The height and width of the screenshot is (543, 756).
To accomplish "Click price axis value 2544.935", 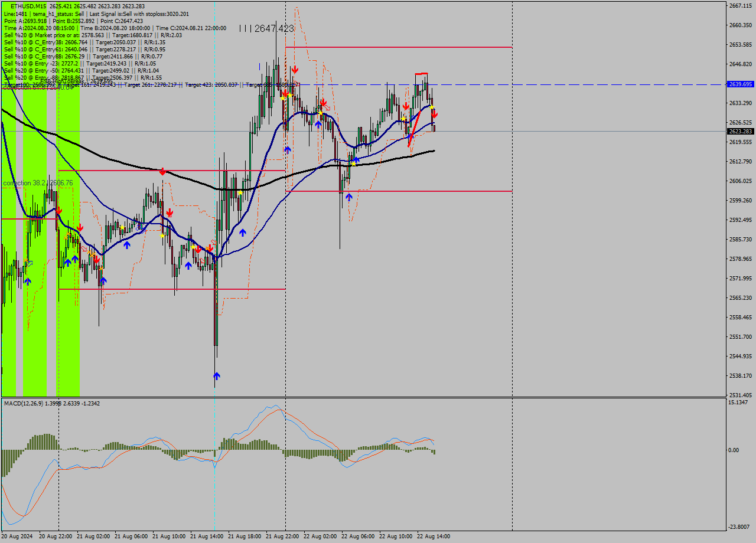I will point(740,356).
